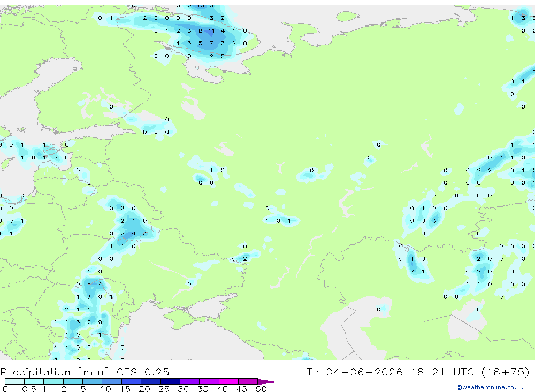Select the 'Precipitation [mm]' title text

coord(55,372)
